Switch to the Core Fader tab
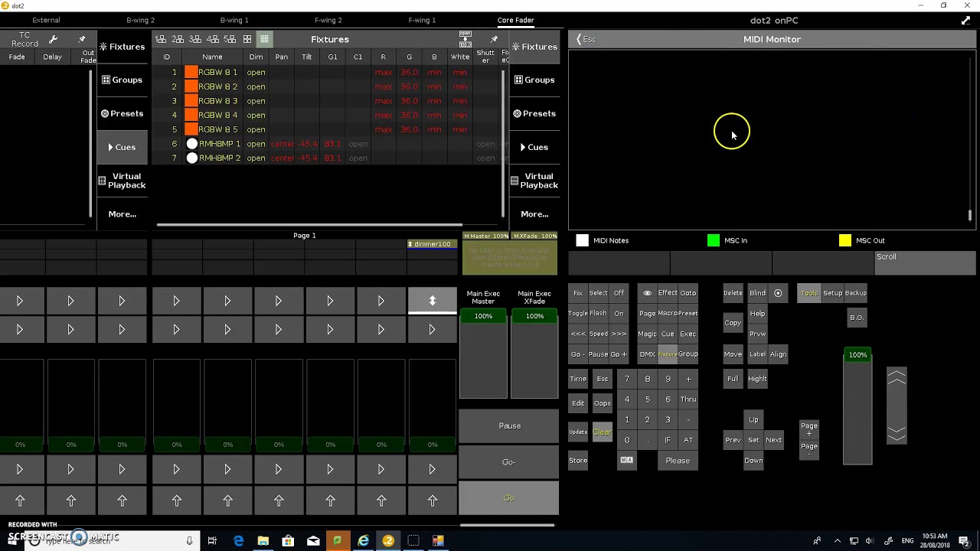Screen dimensions: 980x551 tap(516, 20)
